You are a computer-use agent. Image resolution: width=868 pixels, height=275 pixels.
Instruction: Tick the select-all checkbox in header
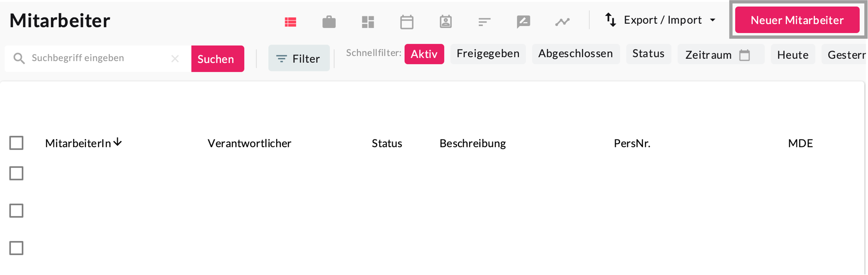16,143
